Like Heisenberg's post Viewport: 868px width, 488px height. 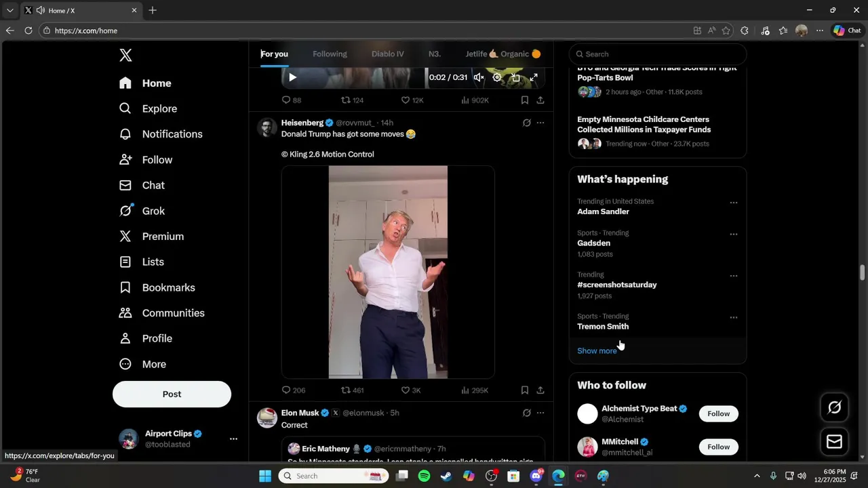[411, 390]
